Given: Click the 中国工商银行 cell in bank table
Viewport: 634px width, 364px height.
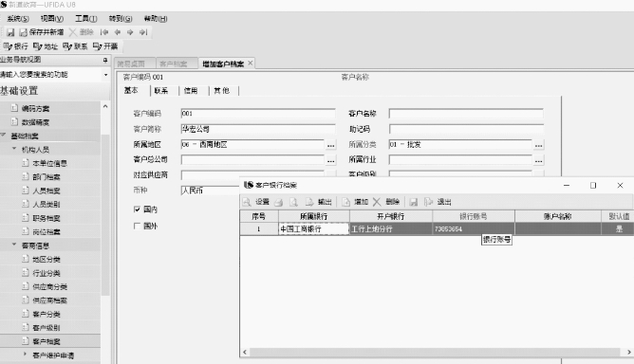Looking at the screenshot, I should tap(314, 229).
